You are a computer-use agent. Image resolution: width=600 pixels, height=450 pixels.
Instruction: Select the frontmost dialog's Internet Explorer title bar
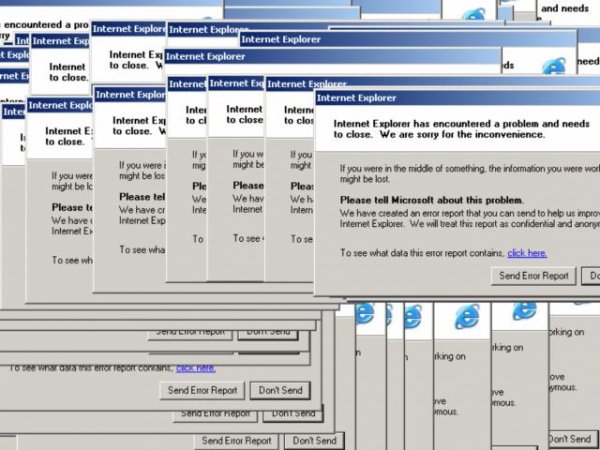tap(458, 98)
